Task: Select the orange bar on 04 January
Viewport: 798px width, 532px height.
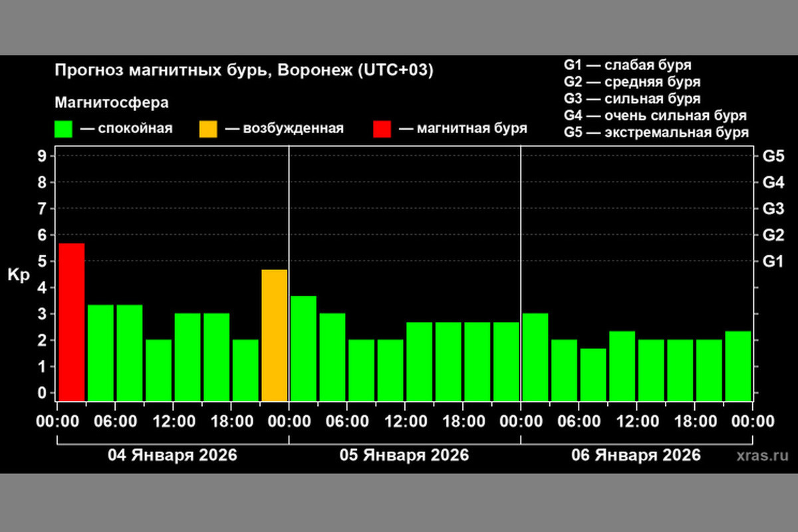Action: click(274, 334)
